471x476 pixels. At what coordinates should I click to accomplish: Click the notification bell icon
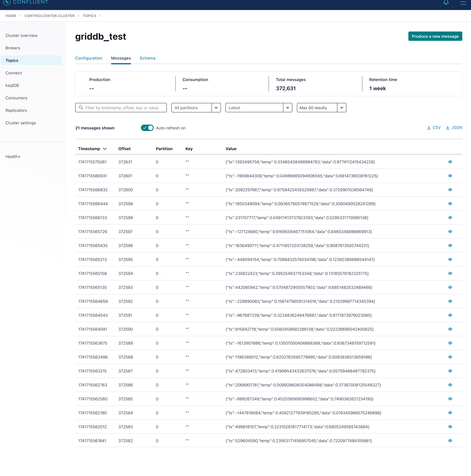(446, 2)
